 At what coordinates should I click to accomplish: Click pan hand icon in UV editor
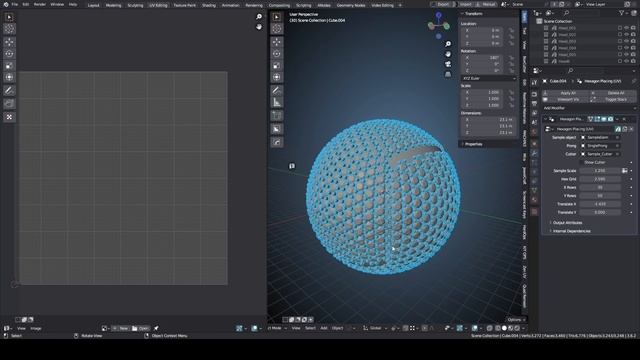click(259, 27)
